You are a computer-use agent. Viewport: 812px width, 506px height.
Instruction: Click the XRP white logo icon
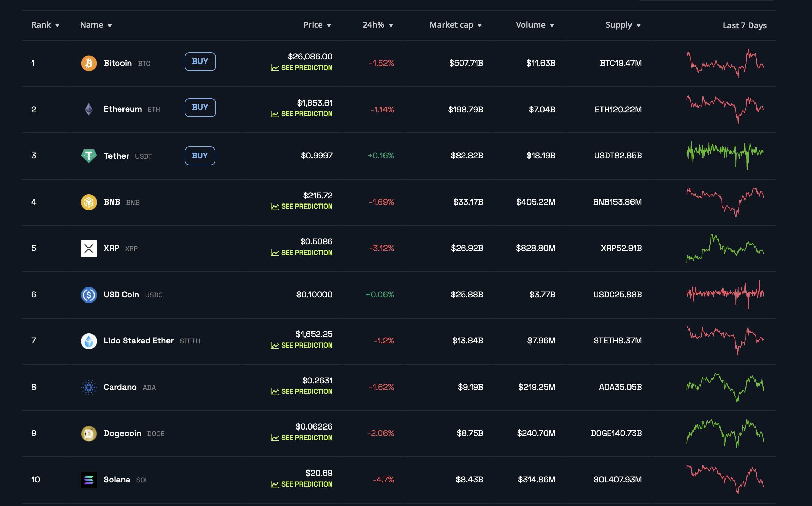coord(89,248)
